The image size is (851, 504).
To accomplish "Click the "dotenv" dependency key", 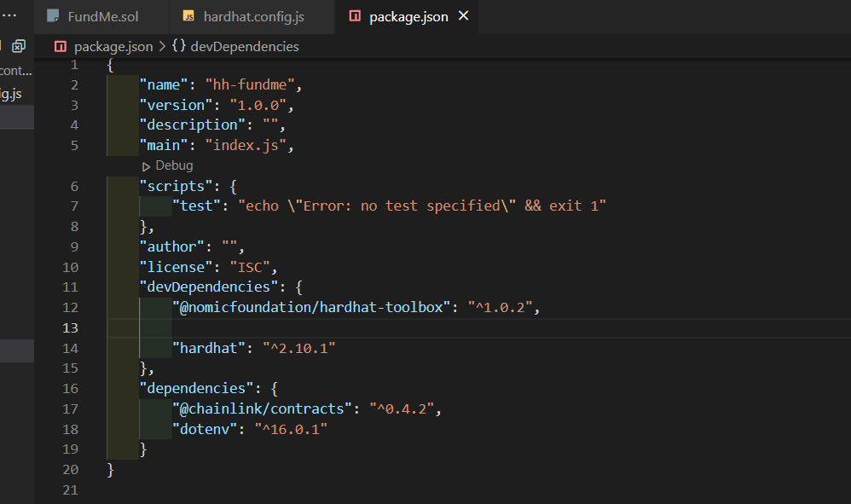I will [205, 430].
